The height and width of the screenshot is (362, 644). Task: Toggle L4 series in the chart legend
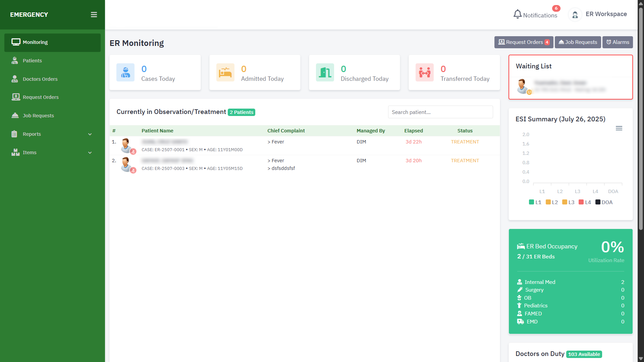(x=585, y=202)
